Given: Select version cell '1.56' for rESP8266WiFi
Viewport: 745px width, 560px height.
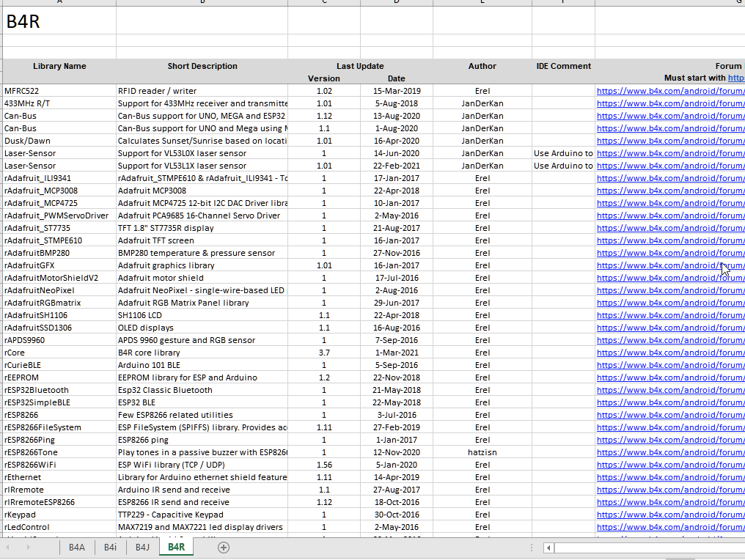Looking at the screenshot, I should click(324, 465).
